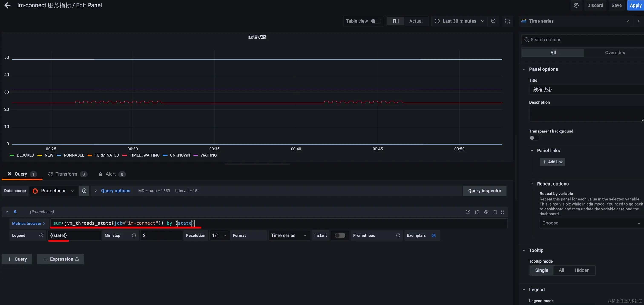Refresh the dashboard with the refresh icon
644x305 pixels.
(507, 21)
